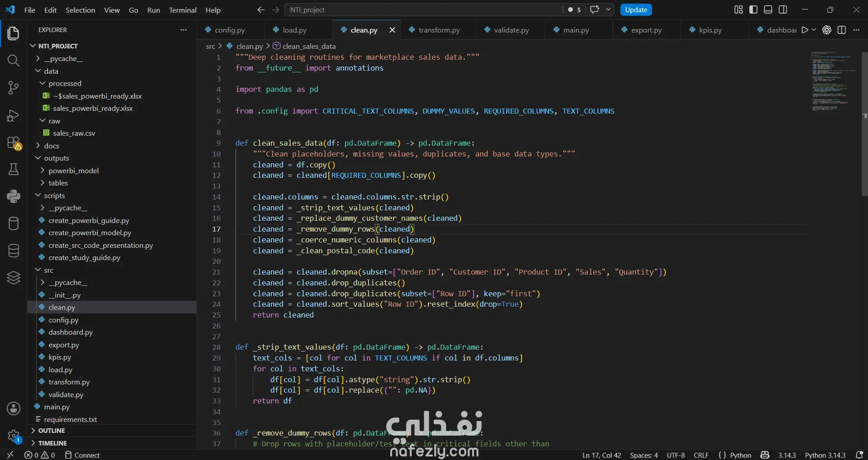This screenshot has height=460, width=868.
Task: Show errors and warnings problems count
Action: click(x=40, y=455)
